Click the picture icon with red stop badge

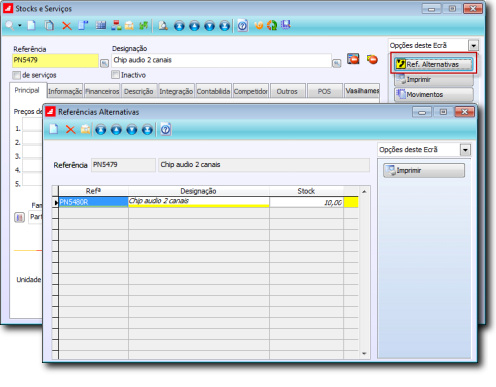pyautogui.click(x=353, y=59)
